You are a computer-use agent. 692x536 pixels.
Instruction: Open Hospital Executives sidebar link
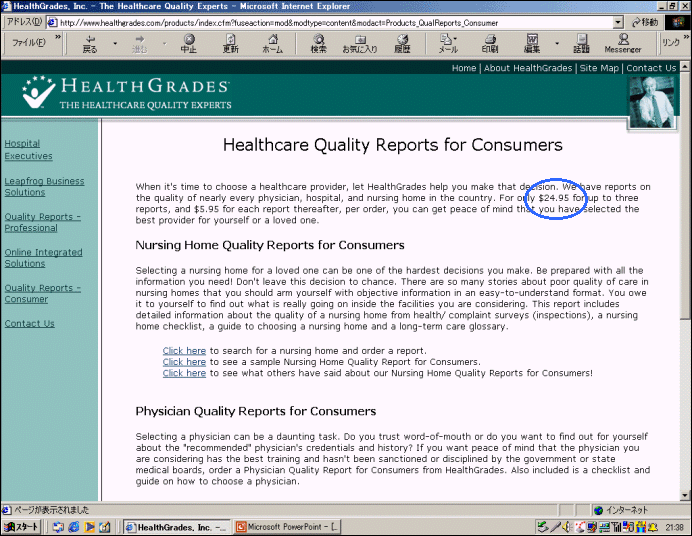click(28, 150)
